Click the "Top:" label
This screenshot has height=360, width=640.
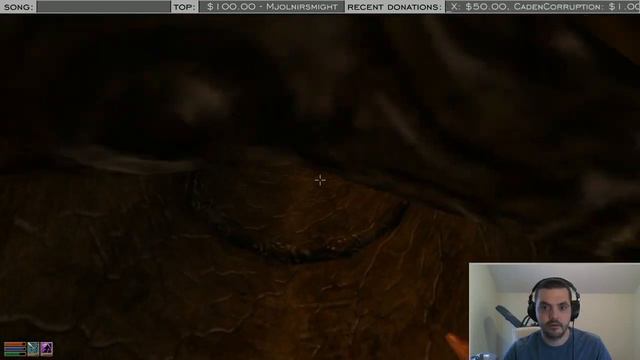184,7
